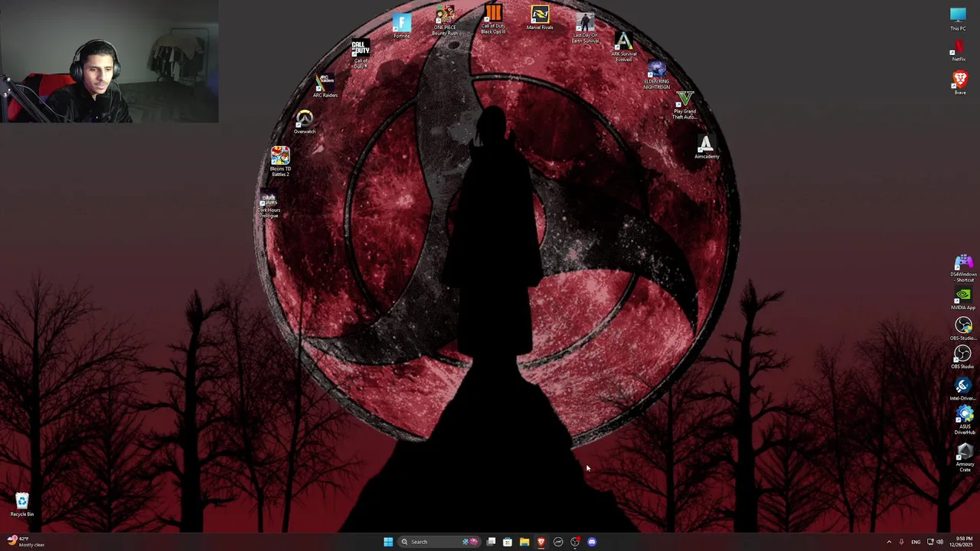The width and height of the screenshot is (980, 551).
Task: Select the Overwatch desktop icon
Action: 305,122
